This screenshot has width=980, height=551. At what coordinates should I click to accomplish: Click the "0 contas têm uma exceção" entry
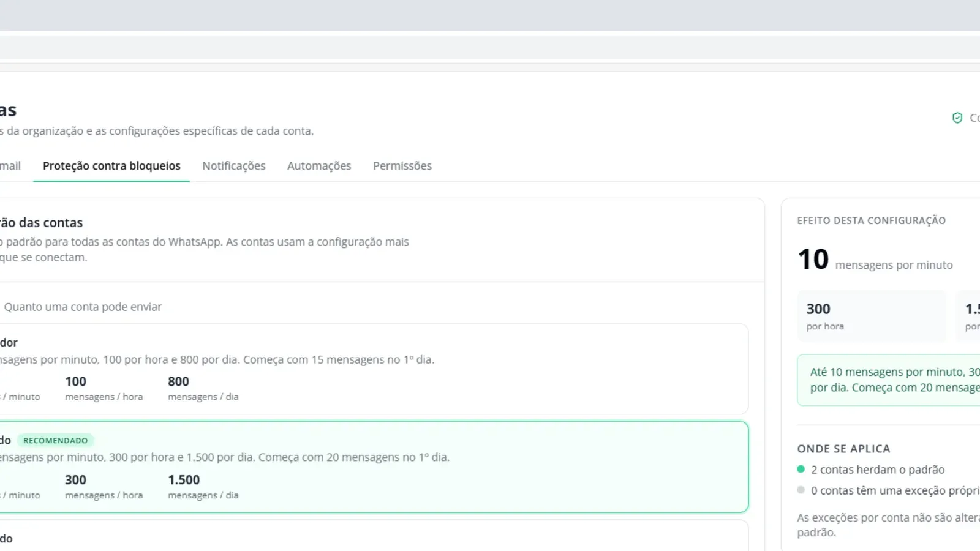889,490
